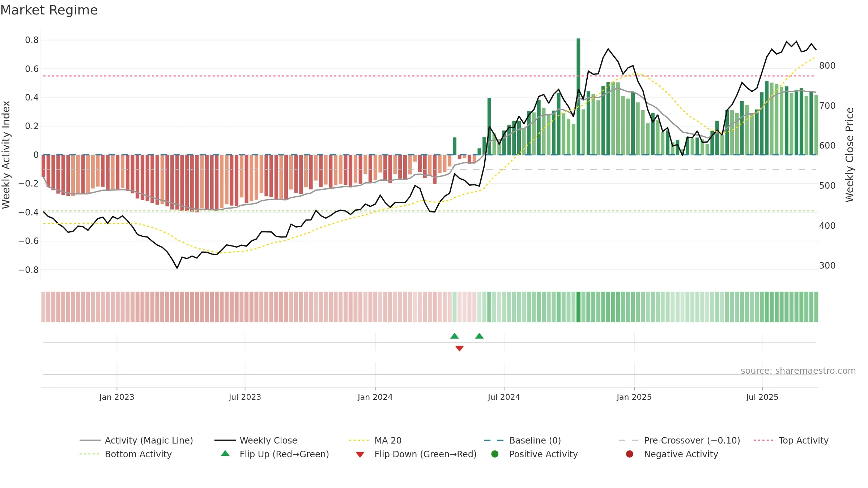Toggle Pre-Crossover (−0.10) legend entry
Viewport: 868px width, 488px height.
679,440
